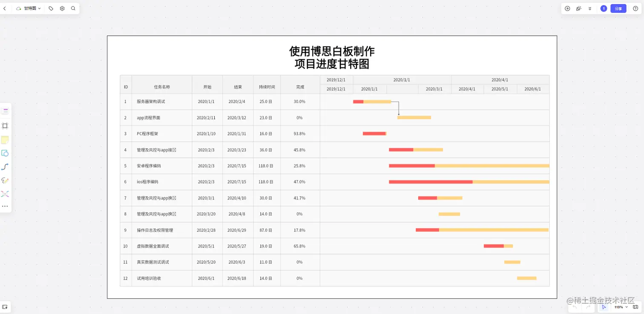Go back with the left chevron arrow
Image resolution: width=644 pixels, height=314 pixels.
[5, 9]
